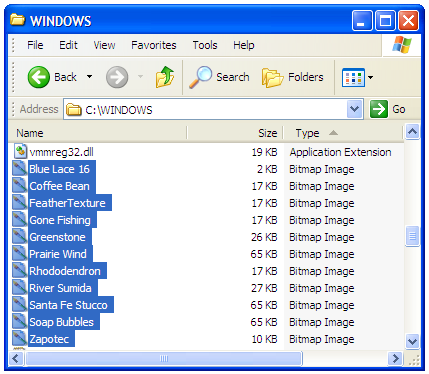
Task: Click the Santa Fe Stucco bitmap icon
Action: (20, 305)
